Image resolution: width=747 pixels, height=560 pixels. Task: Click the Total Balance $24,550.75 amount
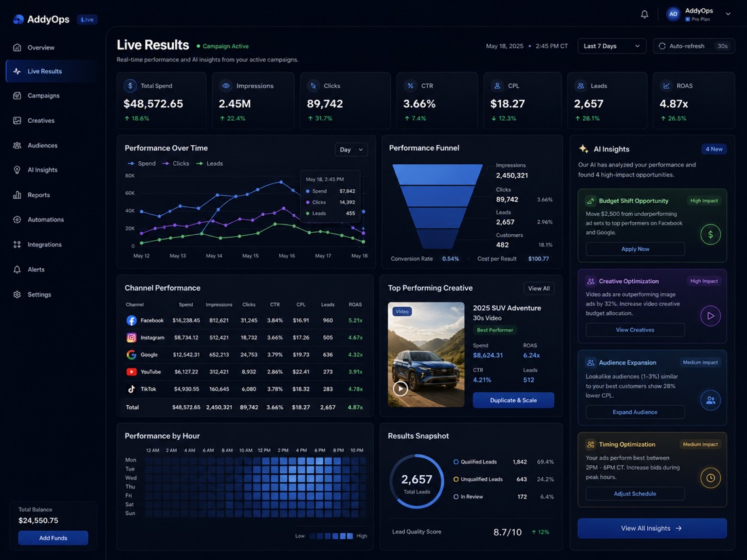(x=38, y=521)
